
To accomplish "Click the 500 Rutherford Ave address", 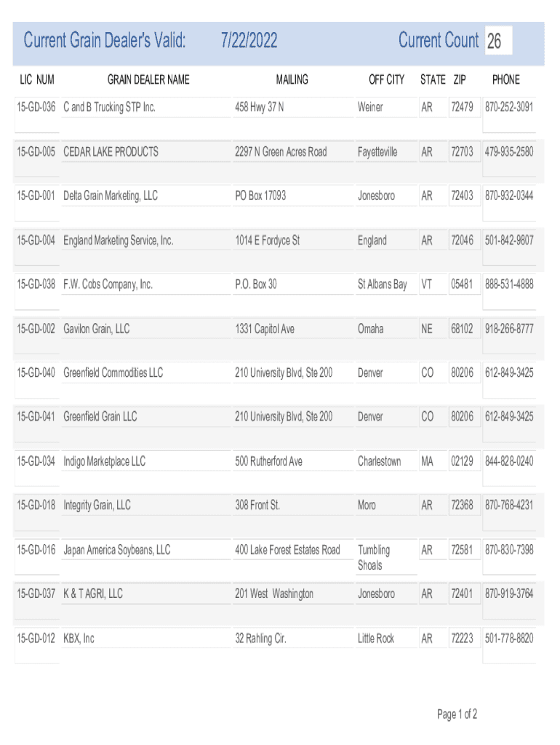I will [268, 461].
